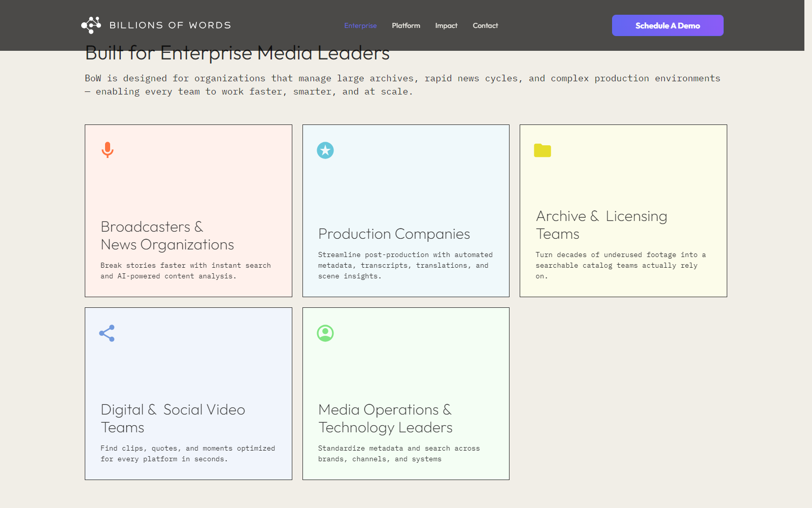Viewport: 812px width, 508px height.
Task: Select the Media Operations & Technology Leaders heading
Action: (386, 419)
